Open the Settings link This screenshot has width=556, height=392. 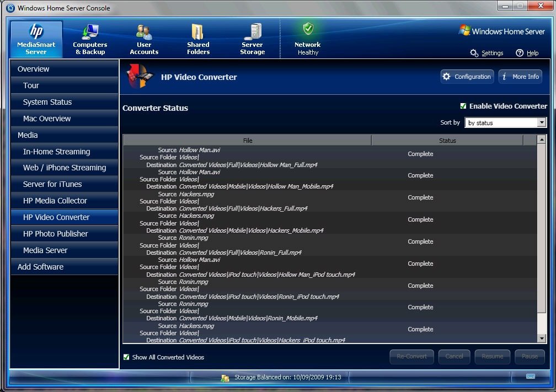click(492, 53)
